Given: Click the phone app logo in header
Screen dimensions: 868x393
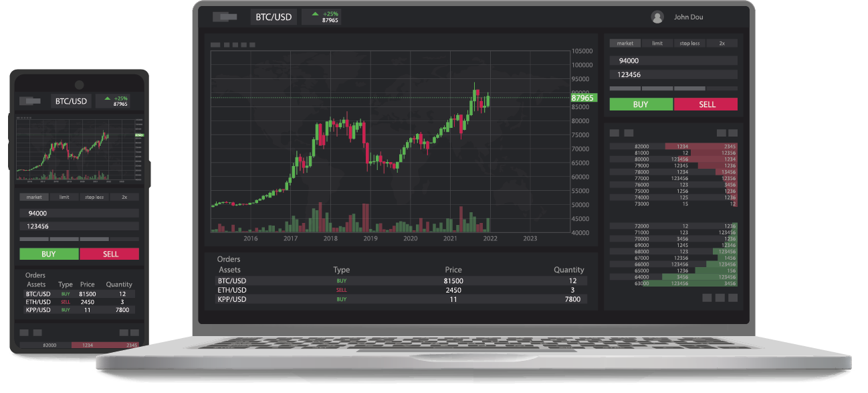Looking at the screenshot, I should click(x=31, y=101).
